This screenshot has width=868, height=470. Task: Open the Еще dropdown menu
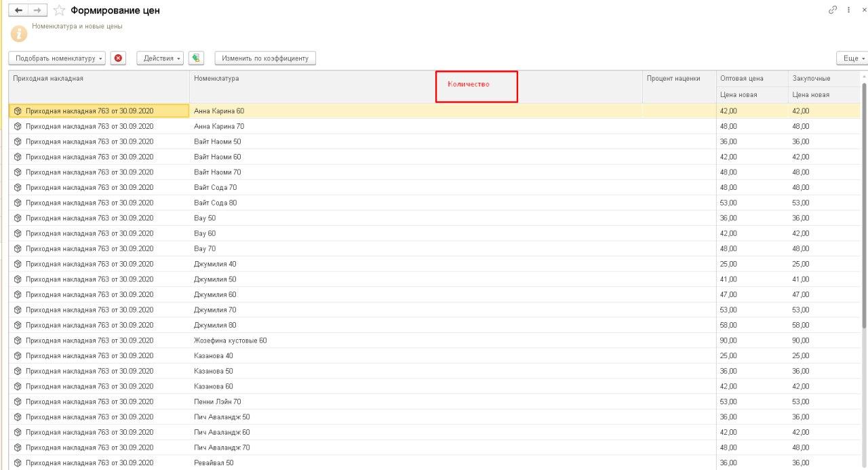pos(852,58)
